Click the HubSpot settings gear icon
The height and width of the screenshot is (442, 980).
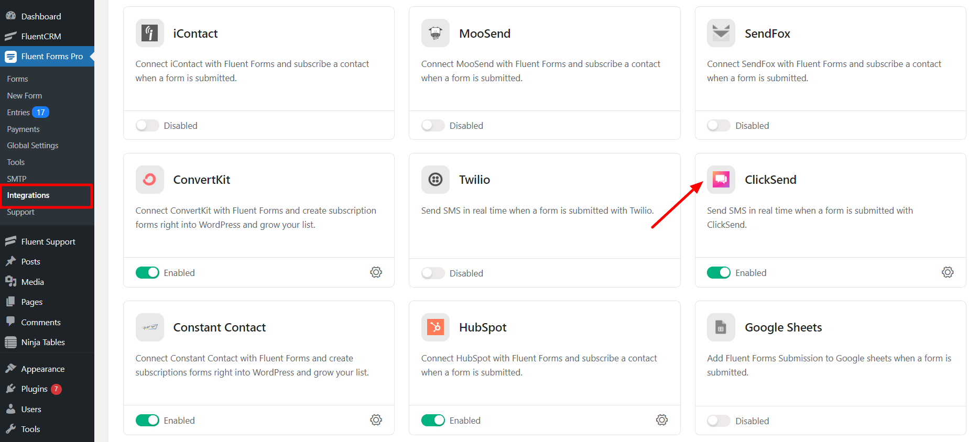(x=662, y=420)
